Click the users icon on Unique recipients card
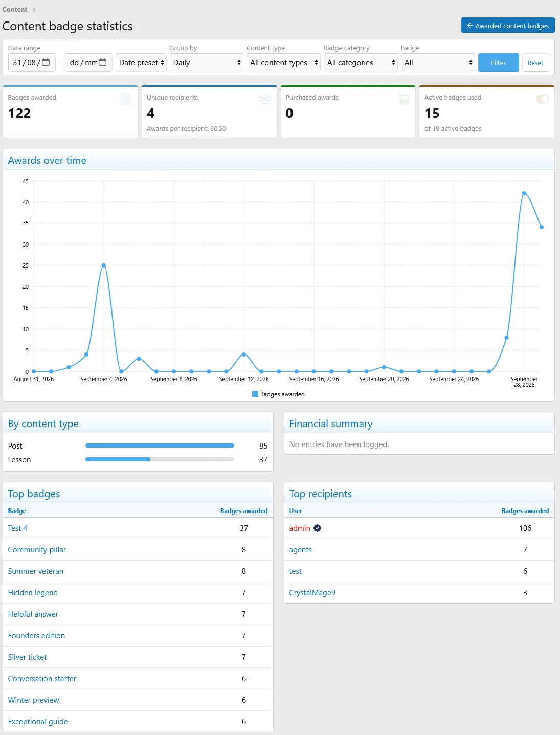 pyautogui.click(x=265, y=99)
